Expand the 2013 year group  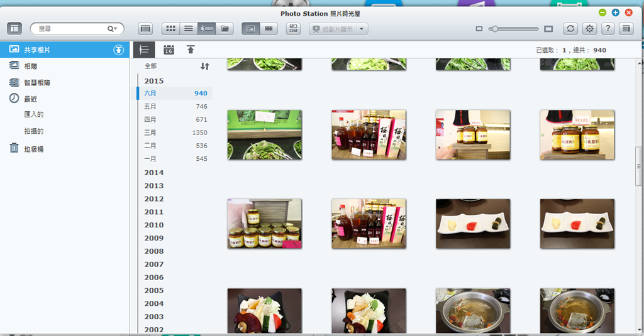[x=154, y=186]
